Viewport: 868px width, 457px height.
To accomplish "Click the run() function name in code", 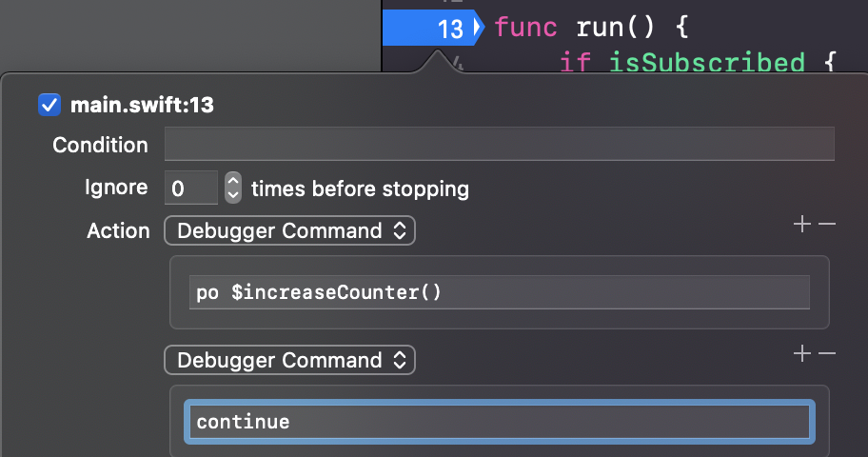I will [615, 28].
